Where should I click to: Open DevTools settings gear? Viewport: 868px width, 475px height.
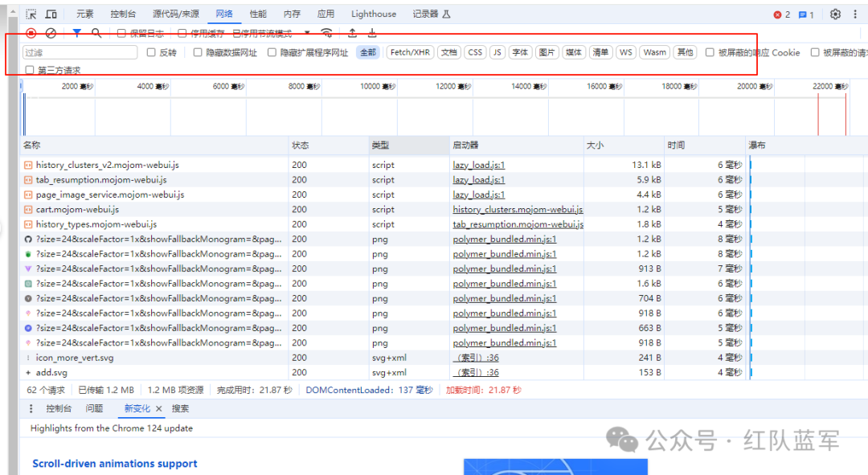(835, 14)
